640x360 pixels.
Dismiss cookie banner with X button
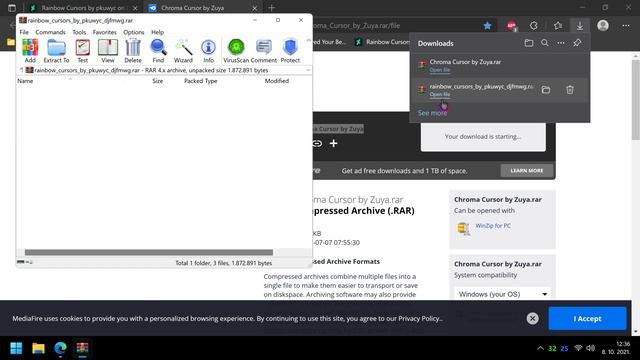tap(532, 318)
